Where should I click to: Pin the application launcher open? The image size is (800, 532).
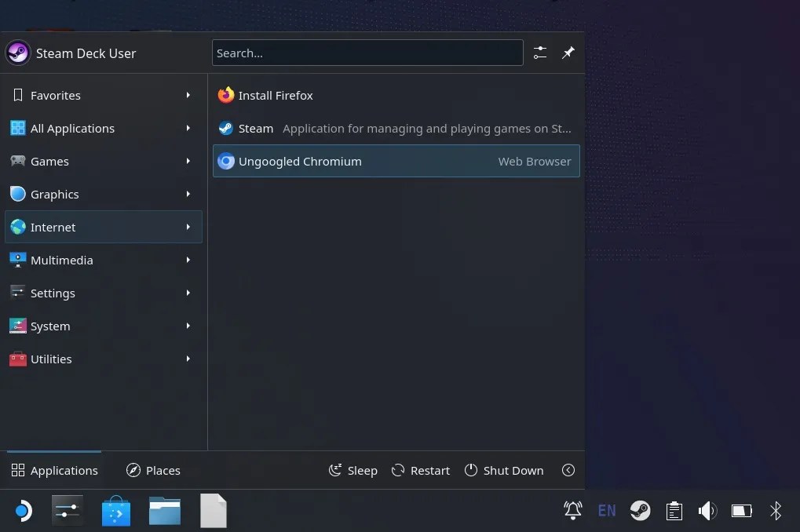pos(568,53)
